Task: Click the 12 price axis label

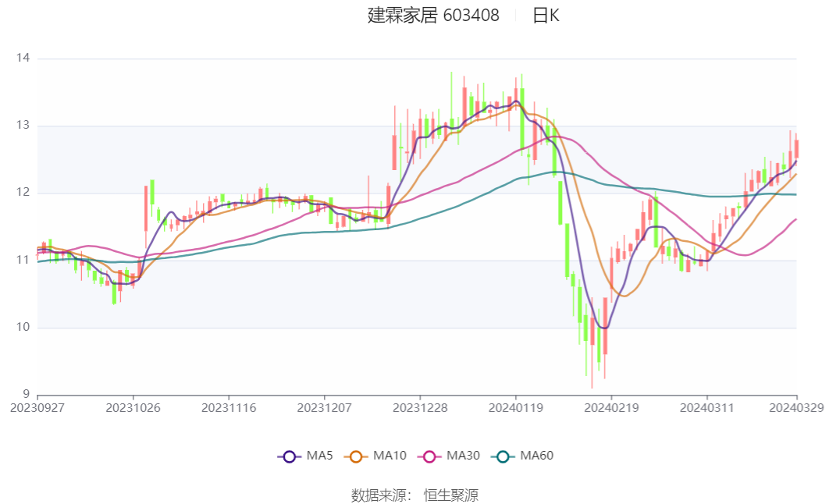Action: (x=23, y=192)
